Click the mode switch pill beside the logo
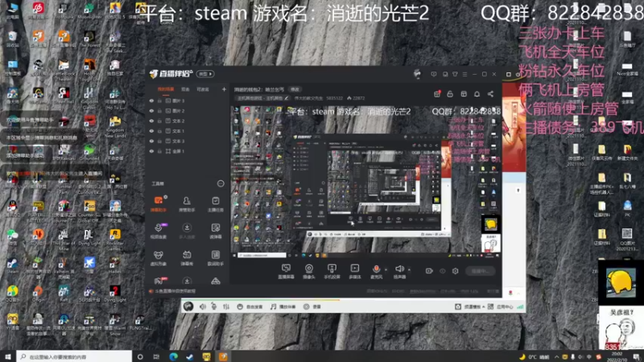644x362 pixels. coord(205,74)
